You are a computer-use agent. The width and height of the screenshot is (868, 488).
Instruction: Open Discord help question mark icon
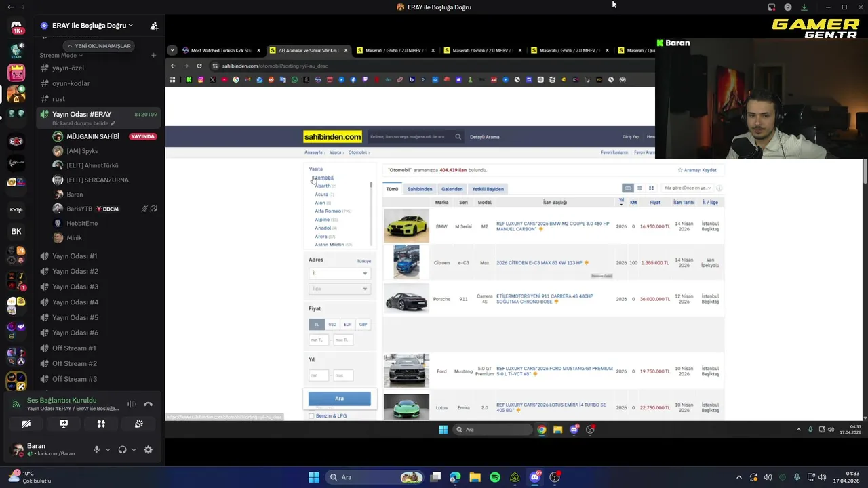point(787,7)
